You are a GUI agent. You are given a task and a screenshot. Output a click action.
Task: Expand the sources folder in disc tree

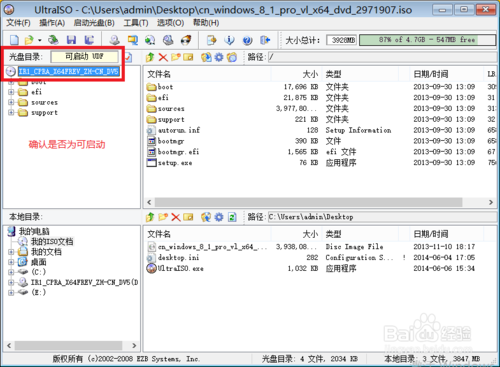[x=11, y=102]
